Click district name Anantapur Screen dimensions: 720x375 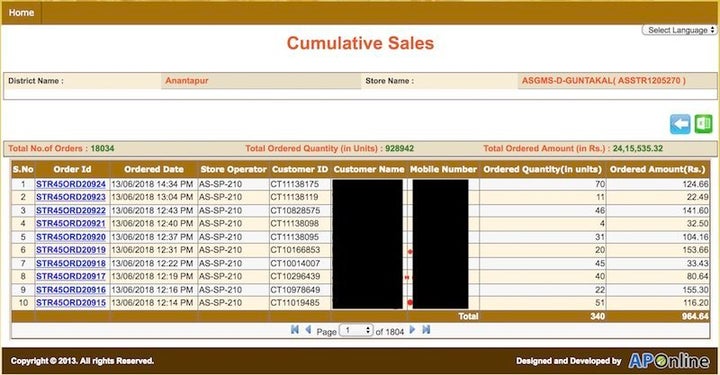(187, 80)
